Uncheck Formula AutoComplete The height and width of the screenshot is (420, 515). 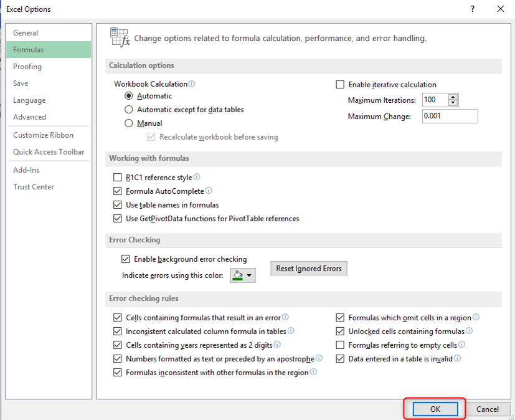[117, 191]
